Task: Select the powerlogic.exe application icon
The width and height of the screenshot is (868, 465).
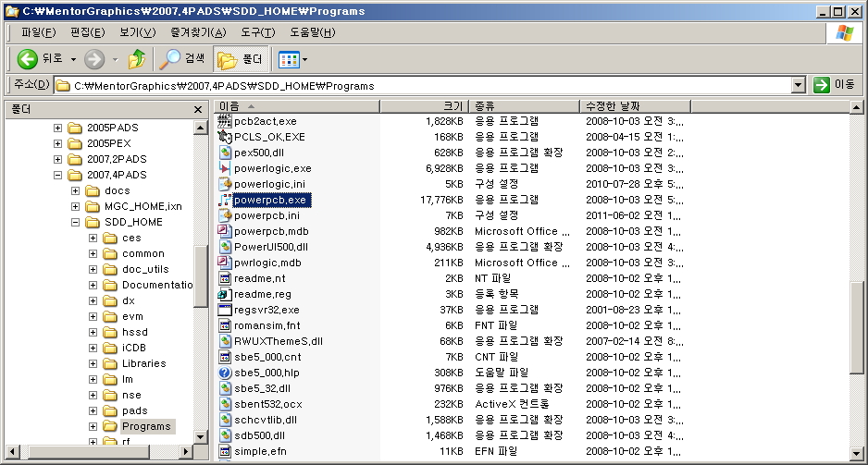Action: [224, 168]
